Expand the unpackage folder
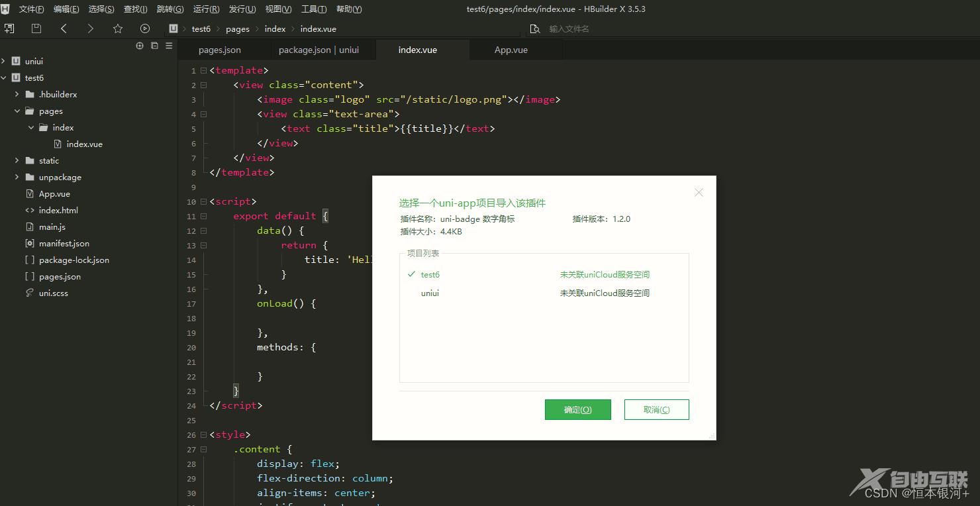 [x=17, y=177]
